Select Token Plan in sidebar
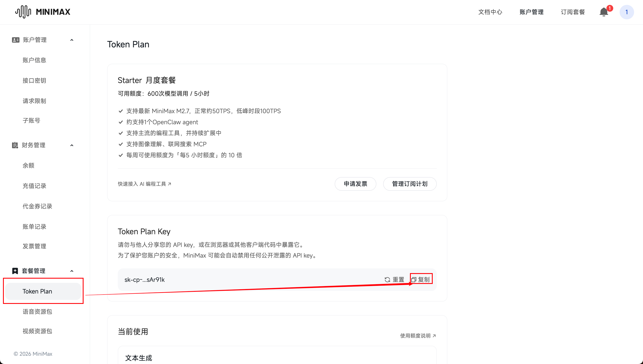The width and height of the screenshot is (643, 364). 43,291
